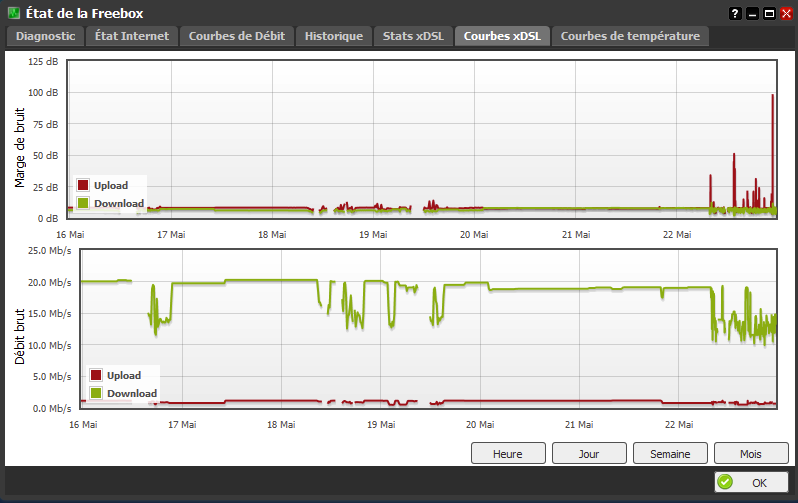798x503 pixels.
Task: Show the Mois time range
Action: coord(751,453)
